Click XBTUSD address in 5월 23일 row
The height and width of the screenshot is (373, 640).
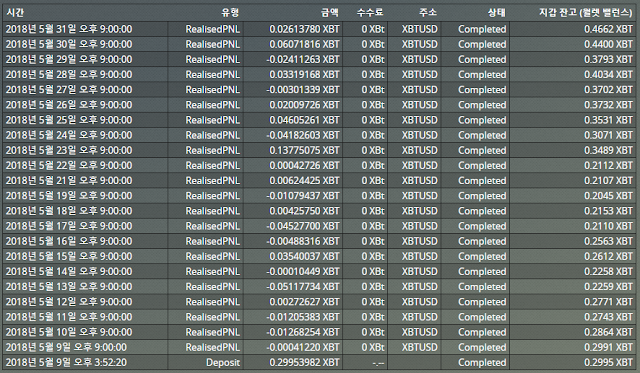pos(420,150)
